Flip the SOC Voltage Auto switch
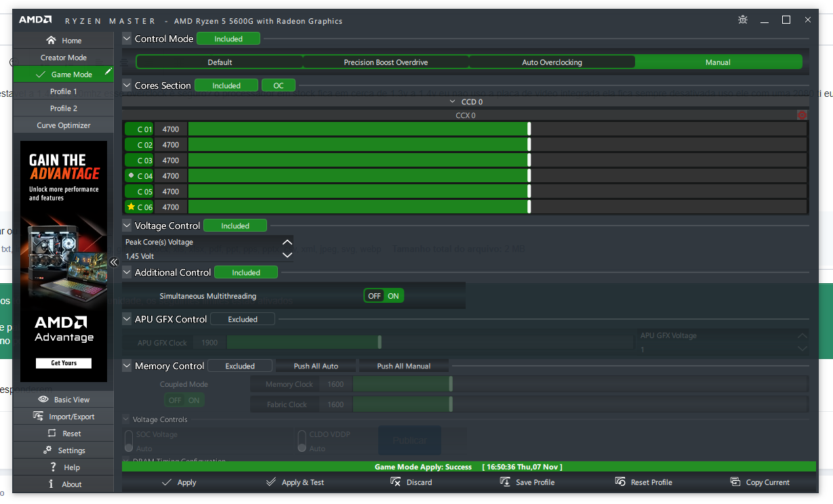The height and width of the screenshot is (504, 833). pyautogui.click(x=129, y=440)
